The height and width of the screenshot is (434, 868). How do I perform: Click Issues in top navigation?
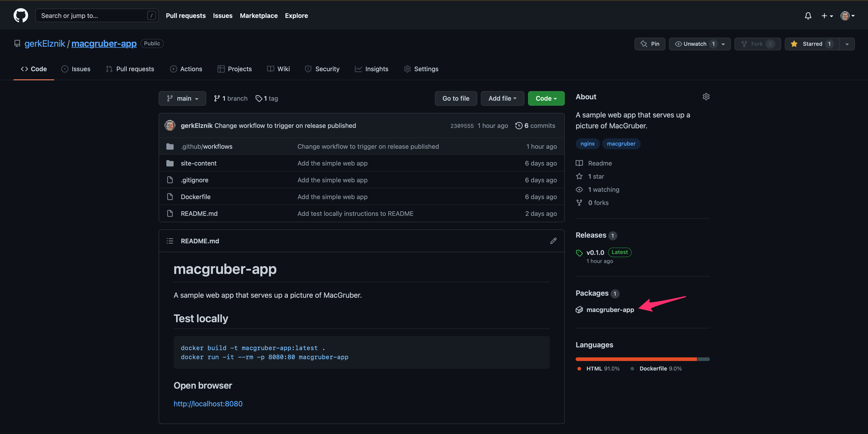[223, 15]
